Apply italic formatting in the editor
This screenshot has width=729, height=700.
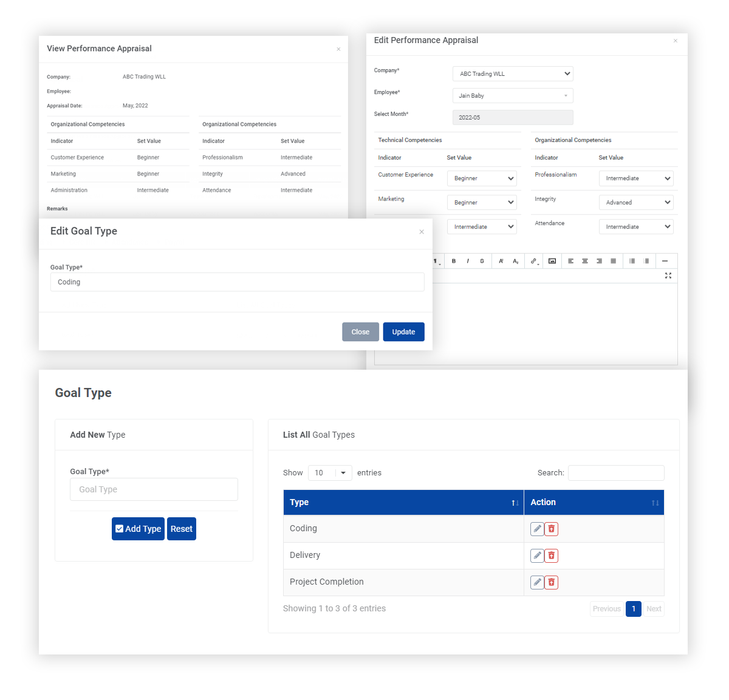[x=468, y=261]
